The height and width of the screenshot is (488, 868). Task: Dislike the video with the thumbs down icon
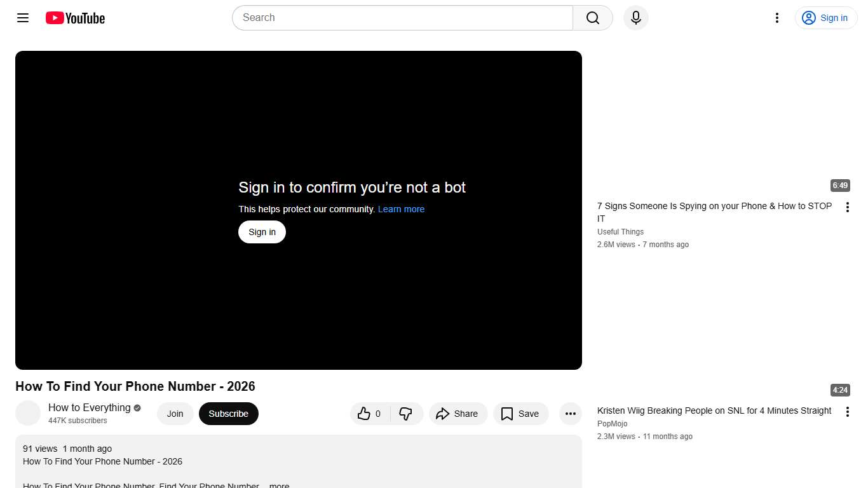tap(407, 414)
